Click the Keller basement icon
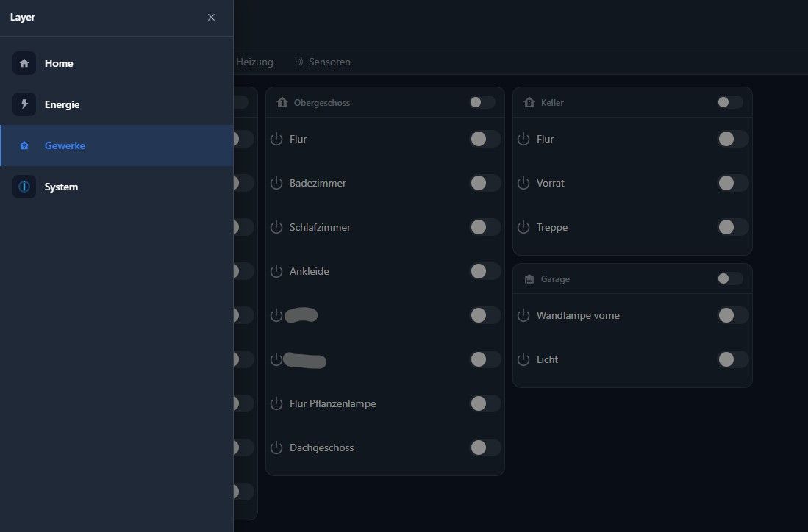The height and width of the screenshot is (532, 808). pyautogui.click(x=529, y=102)
